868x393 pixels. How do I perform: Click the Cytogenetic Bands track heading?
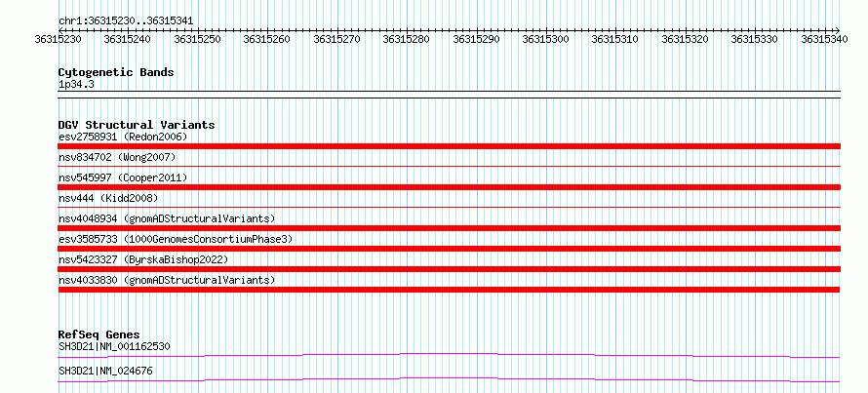coord(116,72)
